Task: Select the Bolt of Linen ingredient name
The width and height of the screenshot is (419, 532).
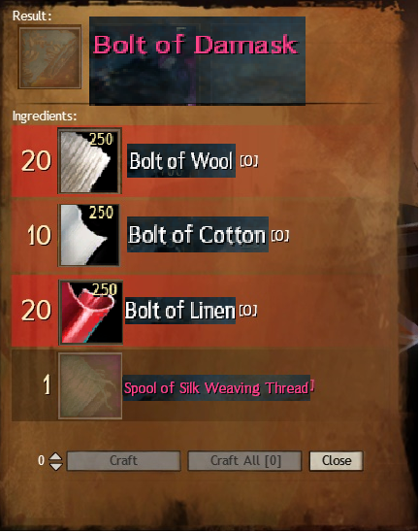Action: (180, 310)
